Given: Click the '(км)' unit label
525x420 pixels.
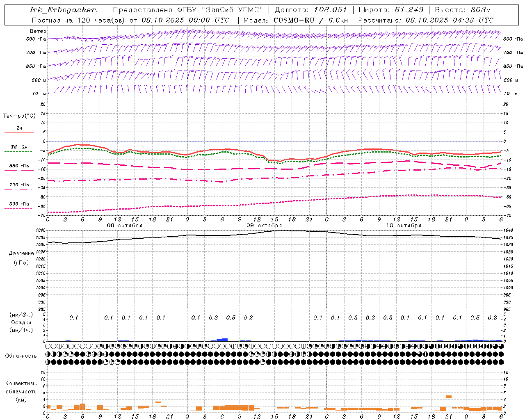Looking at the screenshot, I should [x=21, y=399].
